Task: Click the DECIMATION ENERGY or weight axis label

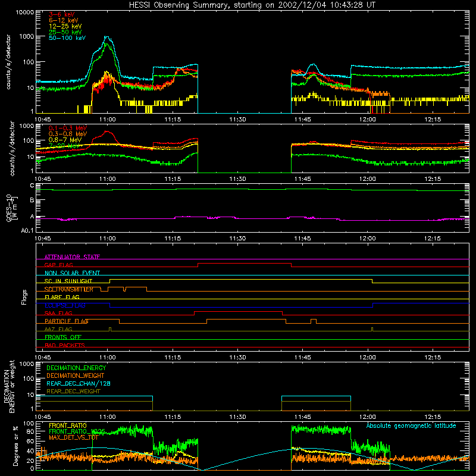Action: tap(9, 386)
